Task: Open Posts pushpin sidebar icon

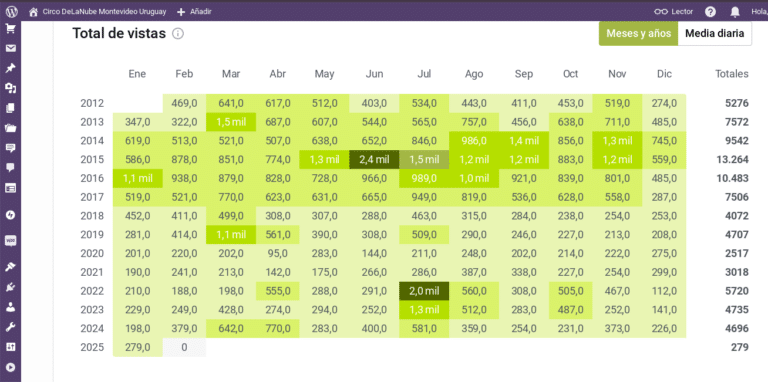Action: coord(10,68)
